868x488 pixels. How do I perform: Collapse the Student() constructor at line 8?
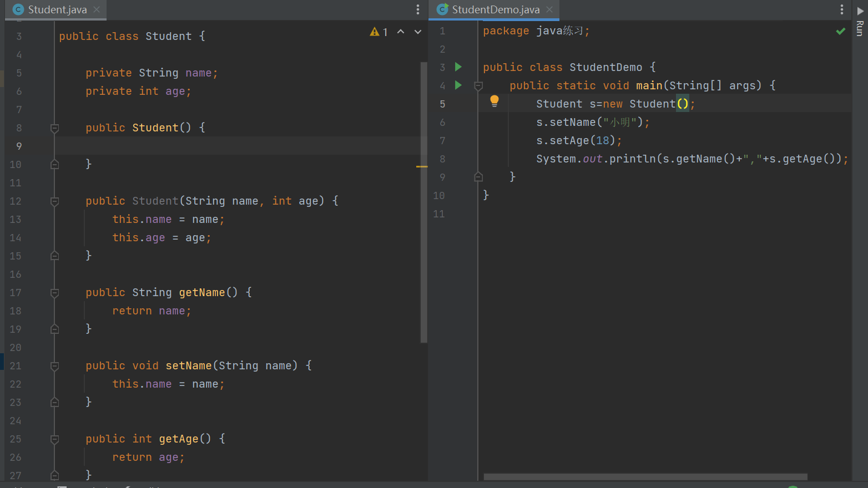coord(54,128)
